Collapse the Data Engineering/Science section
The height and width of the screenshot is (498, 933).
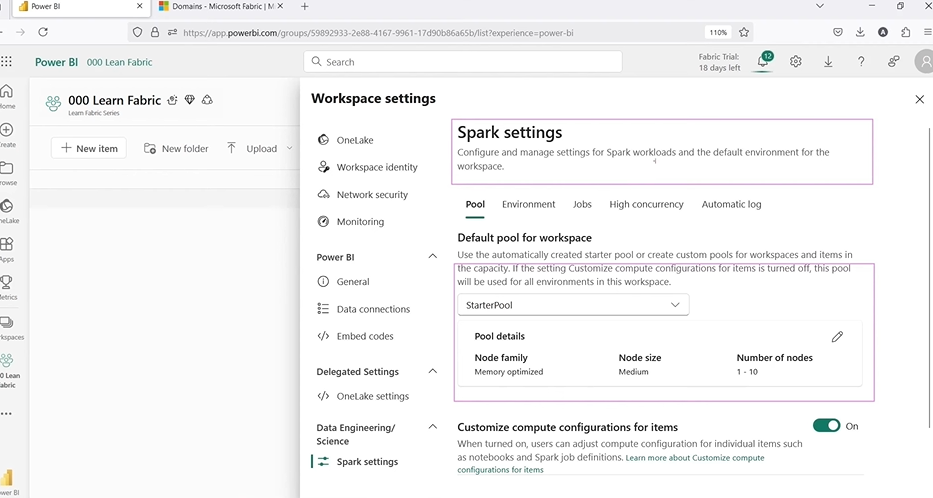click(x=433, y=427)
